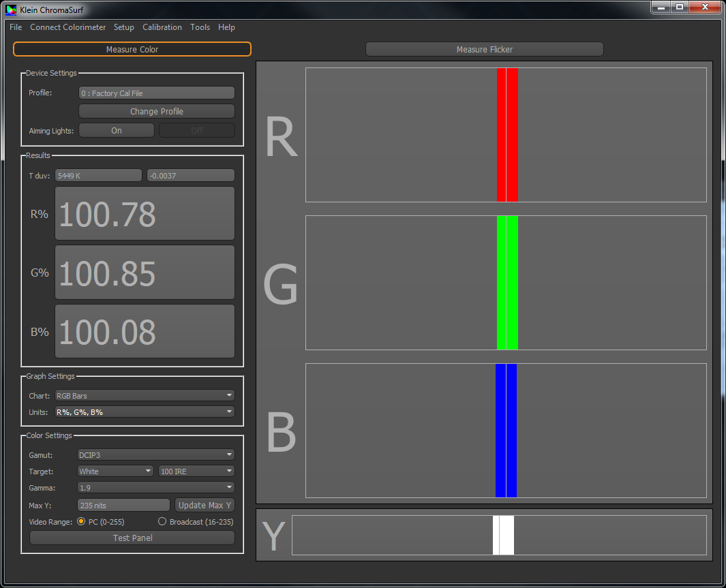Open the Setup menu
726x588 pixels.
click(x=124, y=27)
